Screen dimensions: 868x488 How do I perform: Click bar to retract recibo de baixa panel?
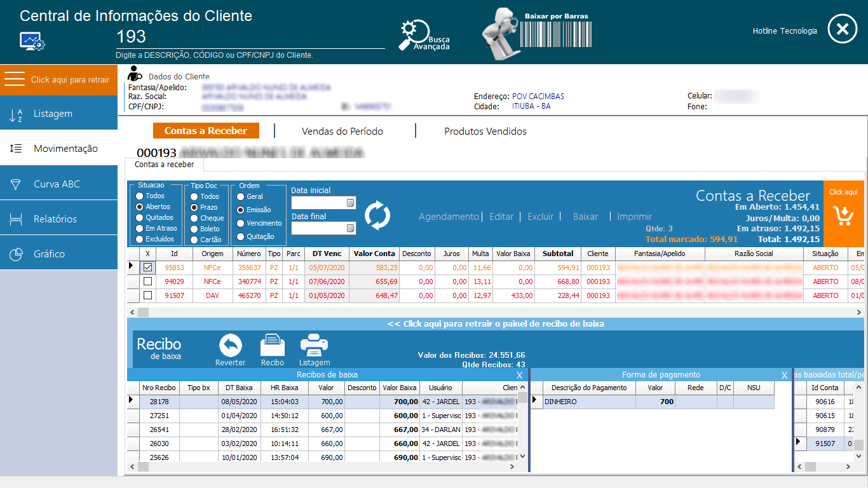point(496,323)
